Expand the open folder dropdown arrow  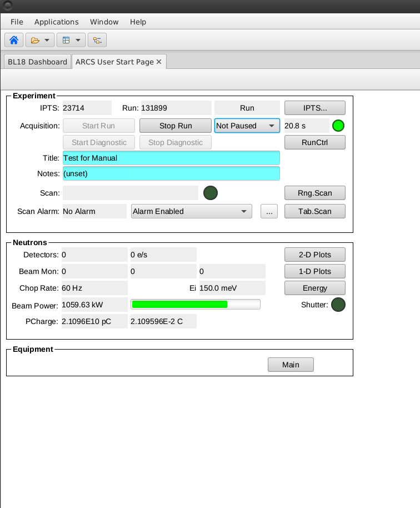tap(47, 40)
